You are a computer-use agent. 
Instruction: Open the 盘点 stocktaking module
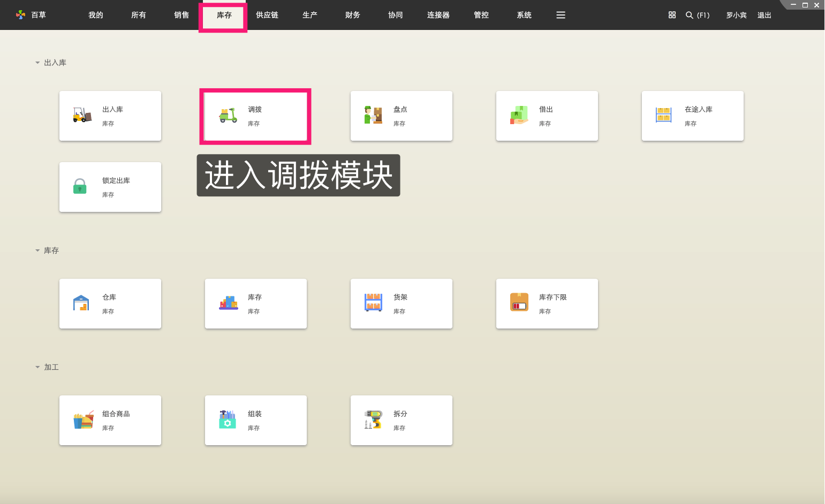401,116
